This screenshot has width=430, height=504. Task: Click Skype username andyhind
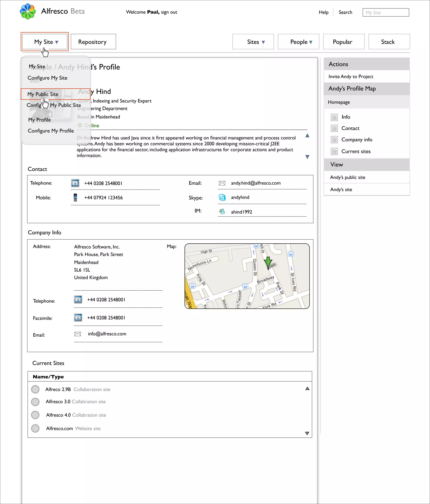pyautogui.click(x=240, y=197)
